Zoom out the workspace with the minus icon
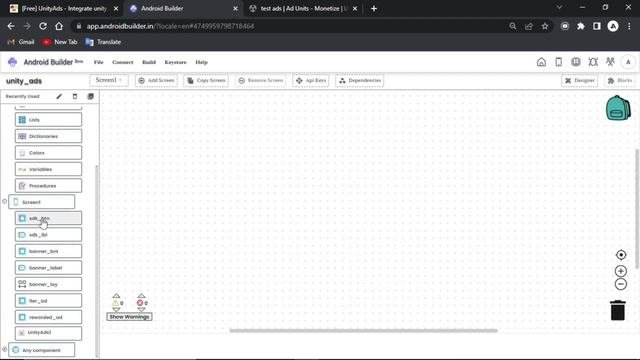The height and width of the screenshot is (360, 640). [621, 284]
